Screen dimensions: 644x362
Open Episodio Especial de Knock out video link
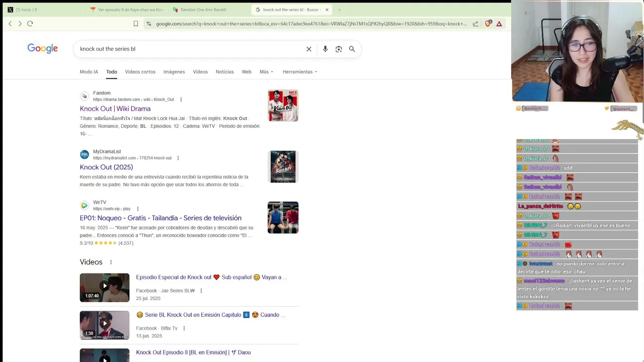point(211,277)
